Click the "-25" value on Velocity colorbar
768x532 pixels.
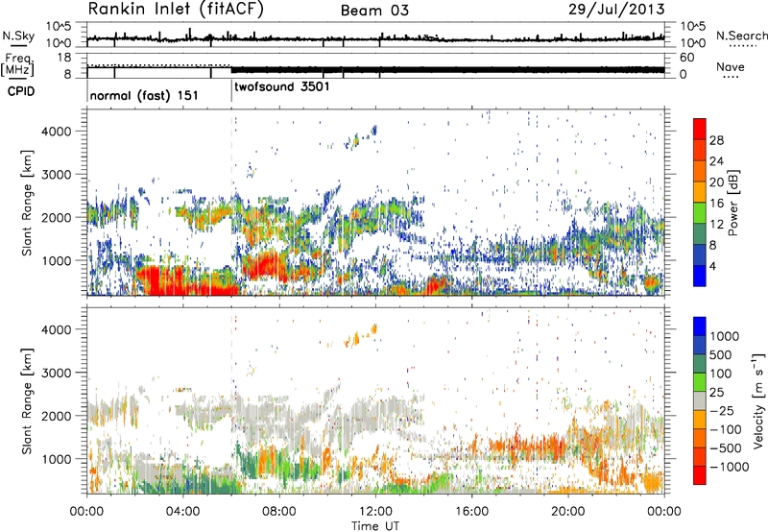tap(721, 410)
